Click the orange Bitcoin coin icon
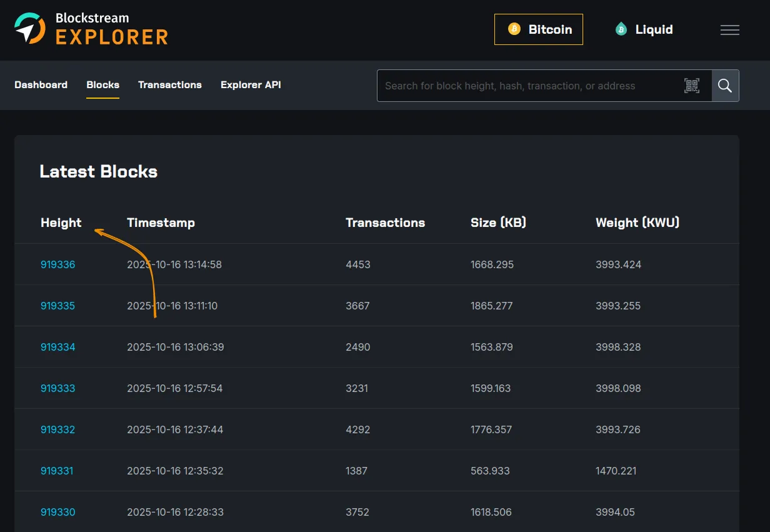 pos(514,29)
